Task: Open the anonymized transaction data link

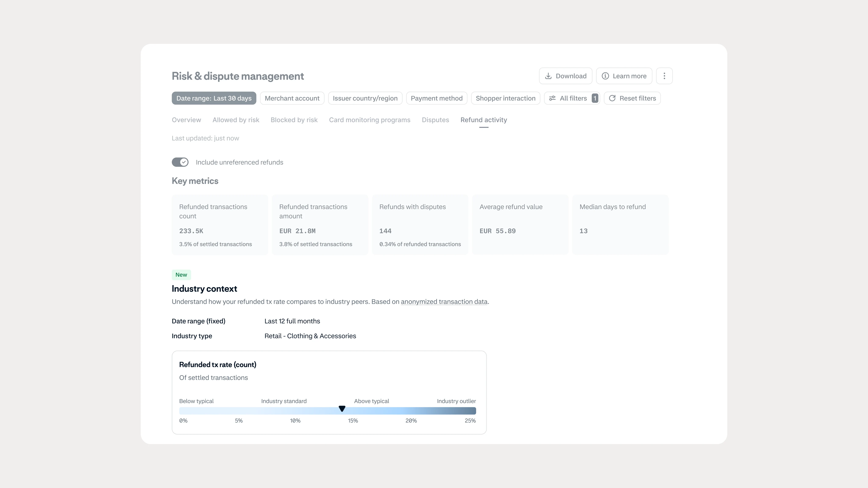Action: (x=444, y=301)
